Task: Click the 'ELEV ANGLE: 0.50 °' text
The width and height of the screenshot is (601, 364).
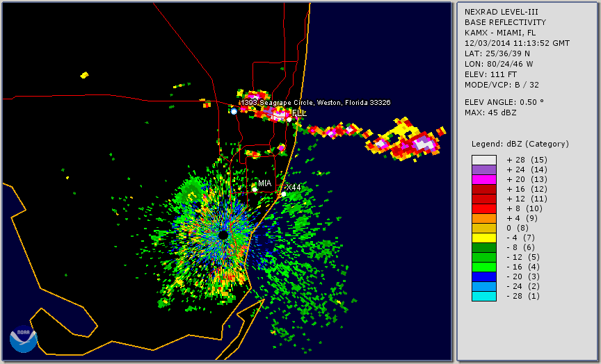Action: (x=504, y=102)
